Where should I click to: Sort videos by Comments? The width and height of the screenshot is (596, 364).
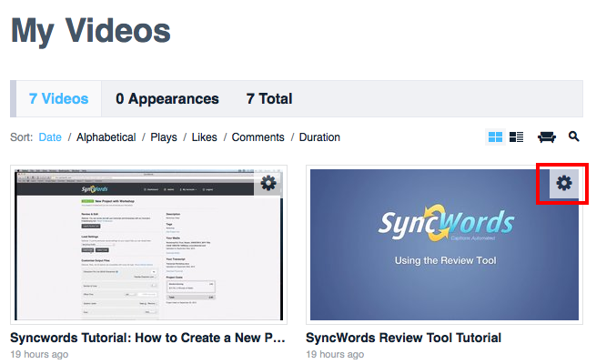[x=258, y=137]
